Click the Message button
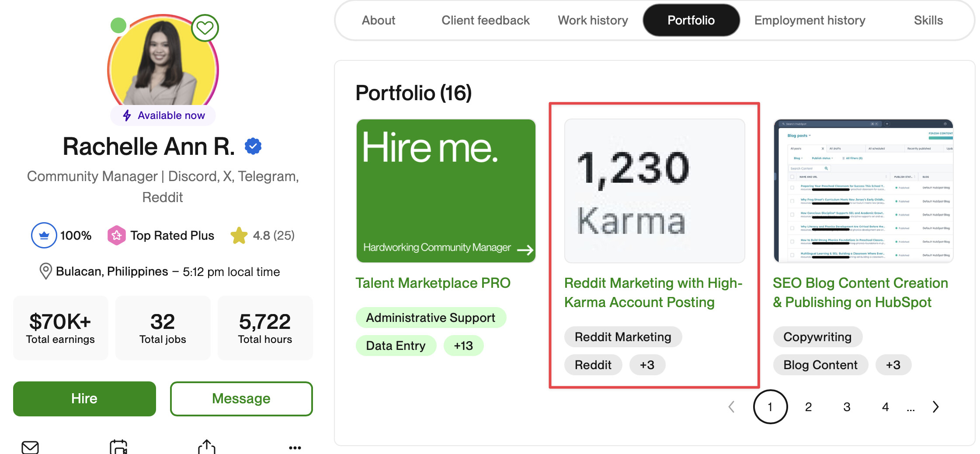This screenshot has width=980, height=454. coord(241,398)
